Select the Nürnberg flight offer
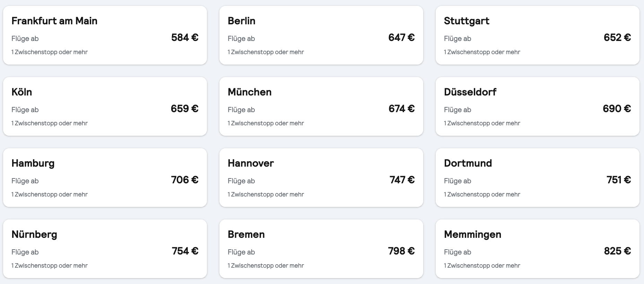This screenshot has width=644, height=284. tap(105, 249)
